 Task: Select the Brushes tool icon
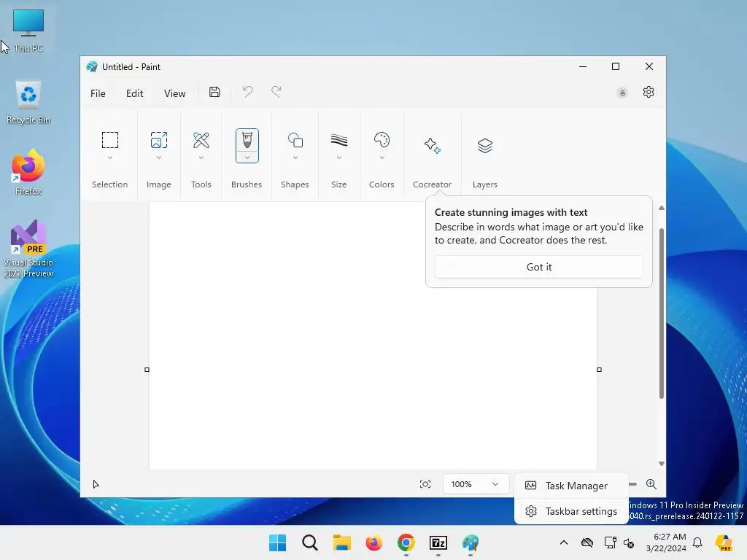247,141
